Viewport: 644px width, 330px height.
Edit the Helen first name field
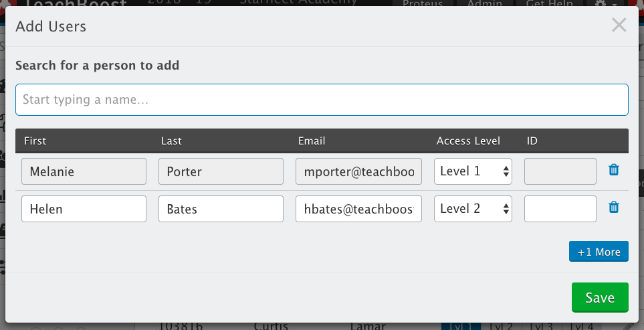(84, 209)
